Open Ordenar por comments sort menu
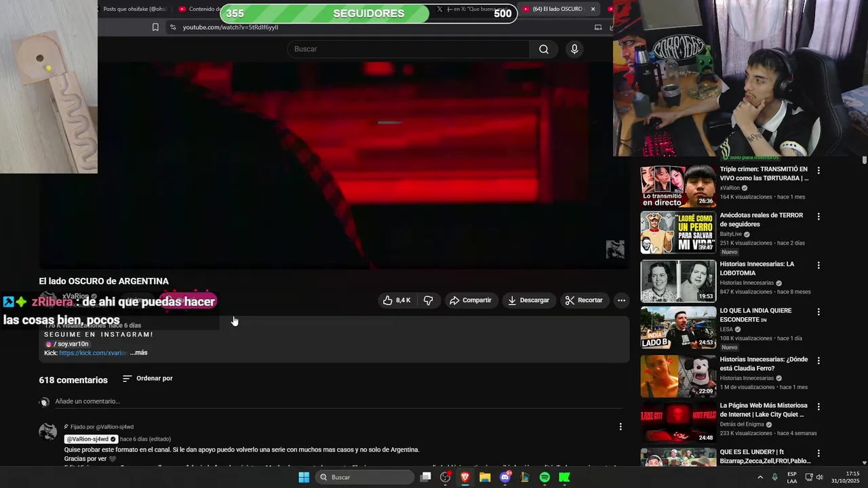The width and height of the screenshot is (868, 488). 148,378
